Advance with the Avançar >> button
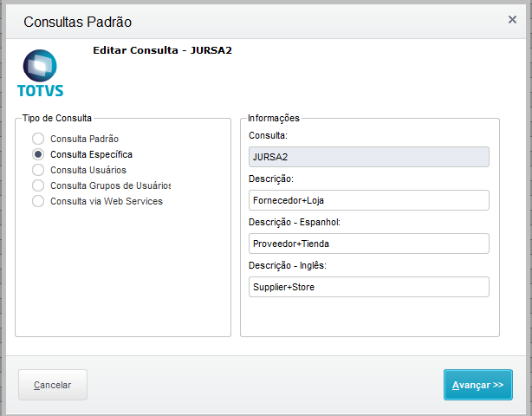The image size is (532, 416). point(477,385)
